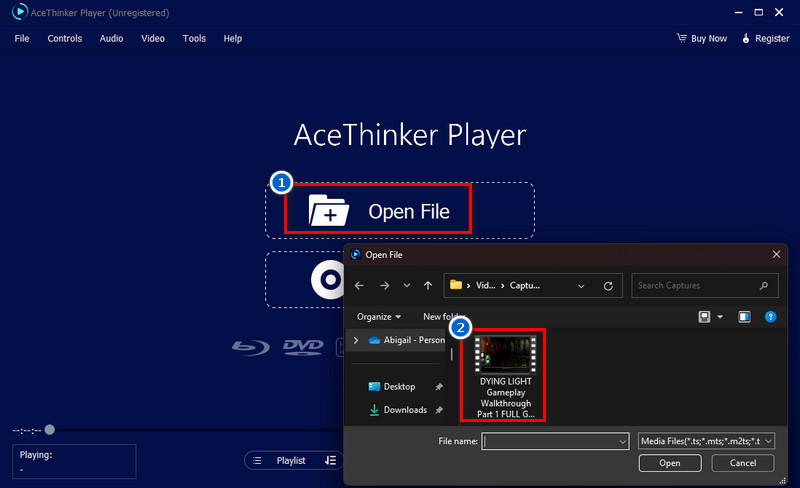Click the Buy Now cart link

pos(702,38)
